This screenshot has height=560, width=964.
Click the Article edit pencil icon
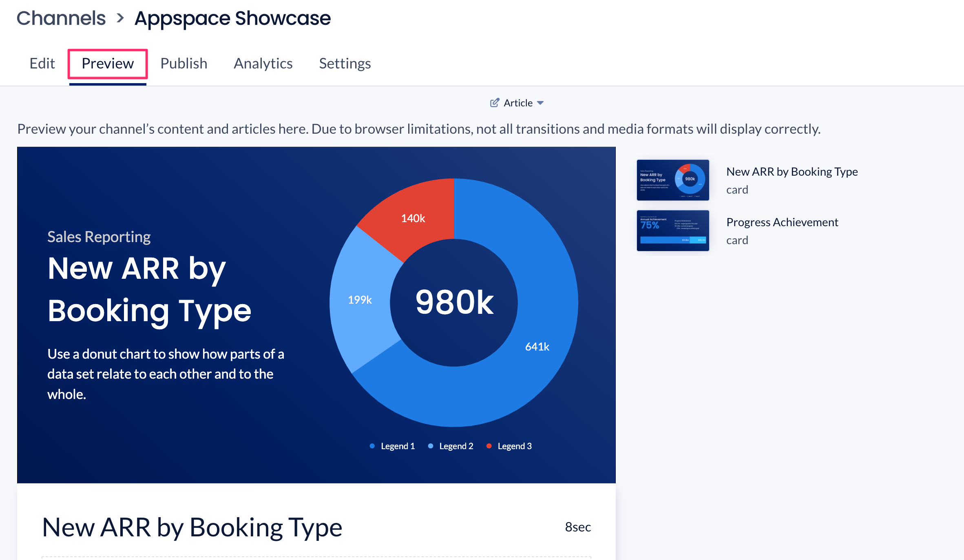click(494, 103)
